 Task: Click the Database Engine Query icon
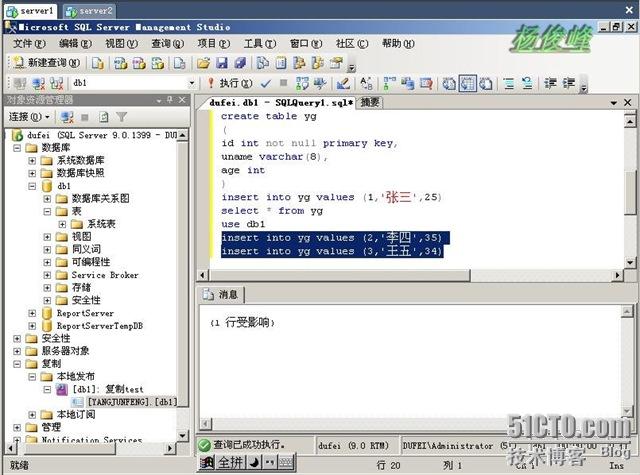pyautogui.click(x=98, y=63)
